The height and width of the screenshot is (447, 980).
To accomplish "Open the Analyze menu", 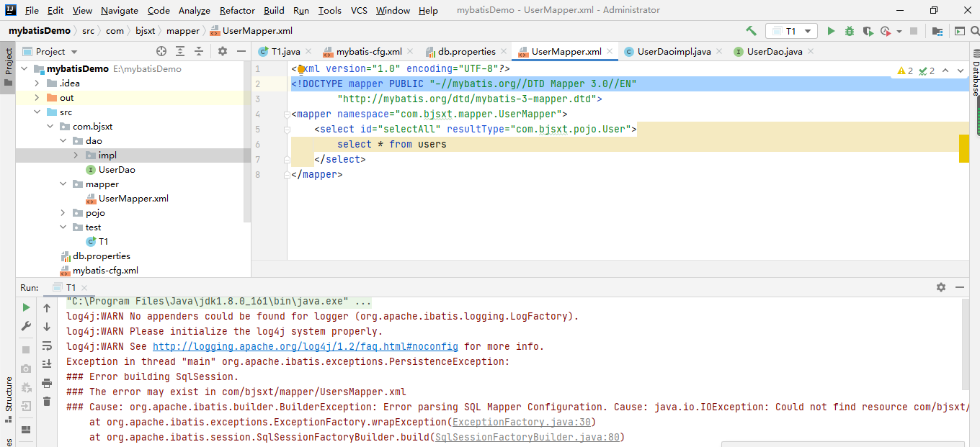I will 195,10.
